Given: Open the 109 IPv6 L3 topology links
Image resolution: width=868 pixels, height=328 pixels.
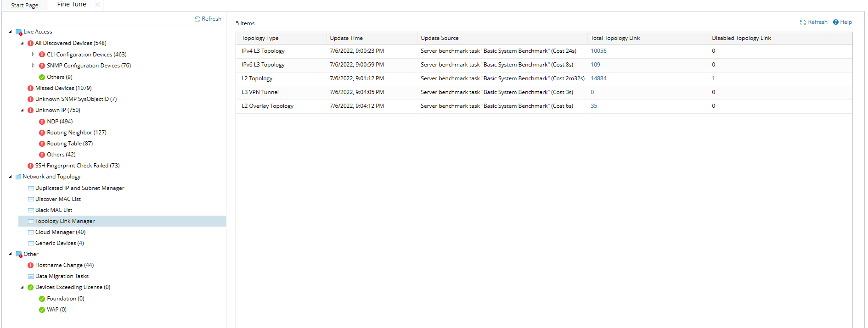Looking at the screenshot, I should (595, 65).
